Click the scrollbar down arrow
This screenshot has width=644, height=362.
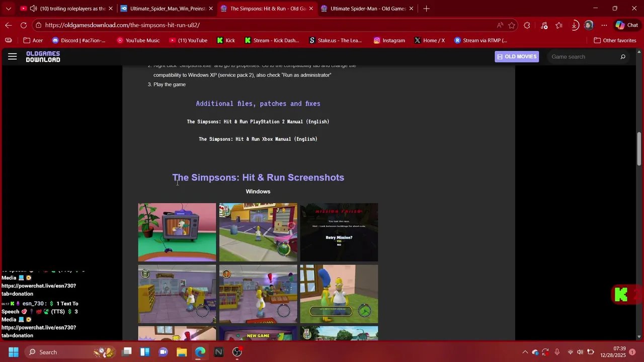point(639,337)
